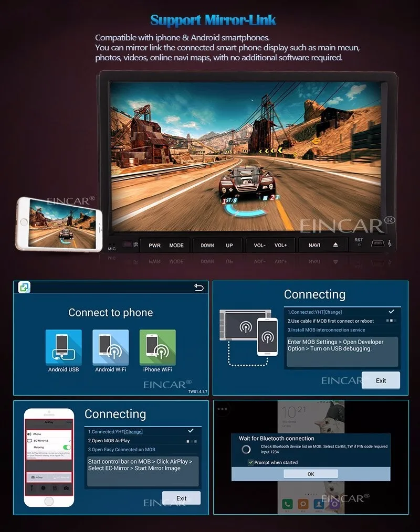Select the Android USB connection icon
Image resolution: width=420 pixels, height=532 pixels.
pyautogui.click(x=64, y=347)
